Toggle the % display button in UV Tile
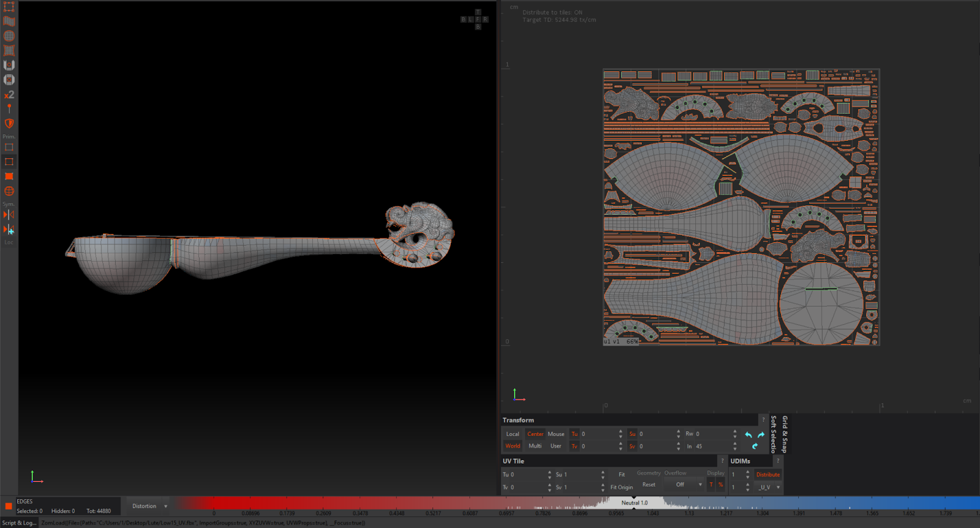The image size is (980, 528). (721, 485)
